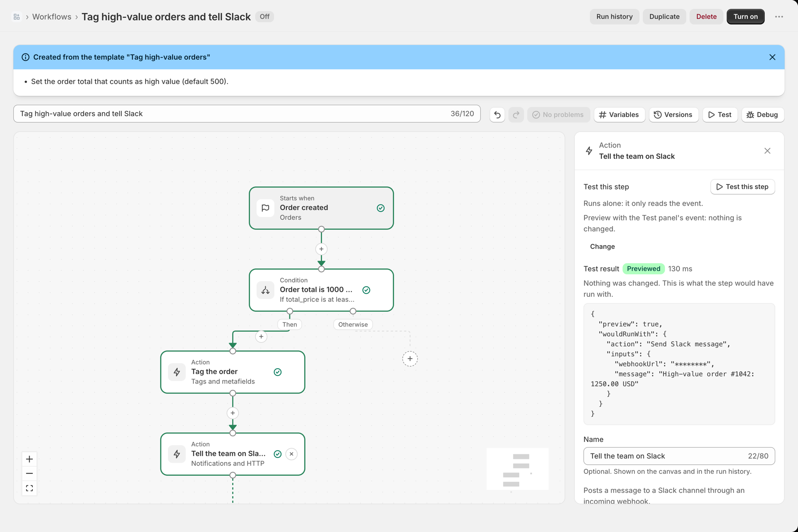Screen dimensions: 798x532
Task: Click the output port of Order created
Action: pyautogui.click(x=321, y=229)
